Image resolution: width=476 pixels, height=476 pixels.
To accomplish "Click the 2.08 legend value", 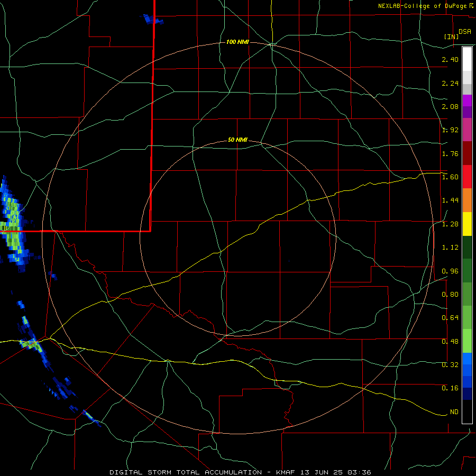I will (450, 106).
